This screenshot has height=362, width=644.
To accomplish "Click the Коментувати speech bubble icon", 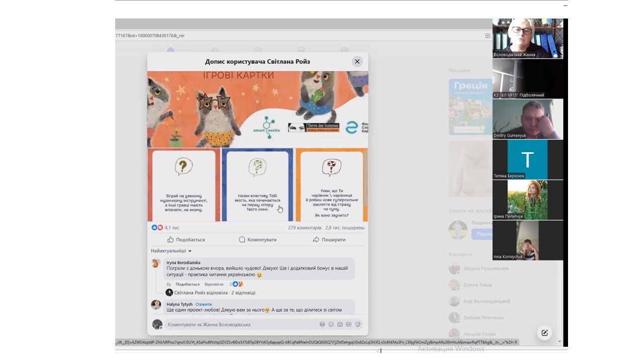I will click(x=242, y=240).
